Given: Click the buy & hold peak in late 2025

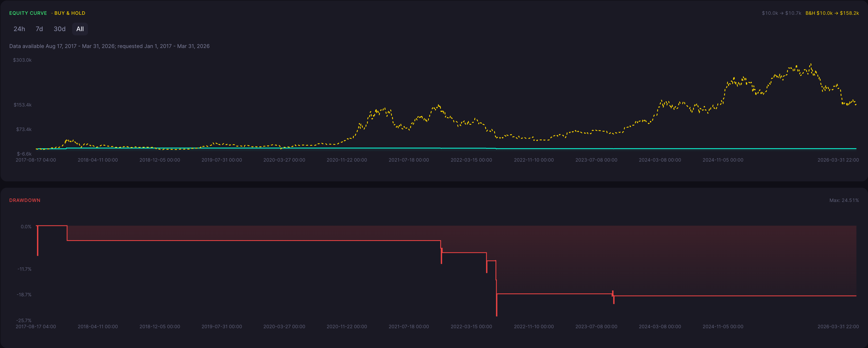Looking at the screenshot, I should tap(811, 64).
